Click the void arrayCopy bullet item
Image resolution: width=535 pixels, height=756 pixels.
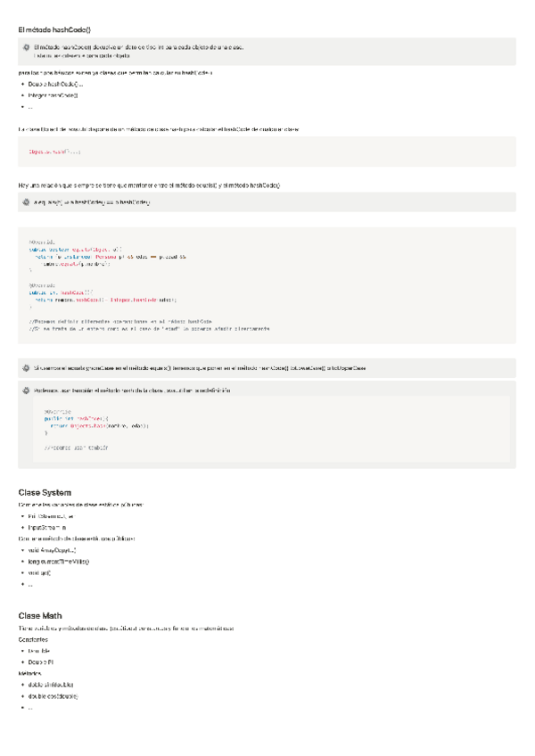pyautogui.click(x=53, y=550)
